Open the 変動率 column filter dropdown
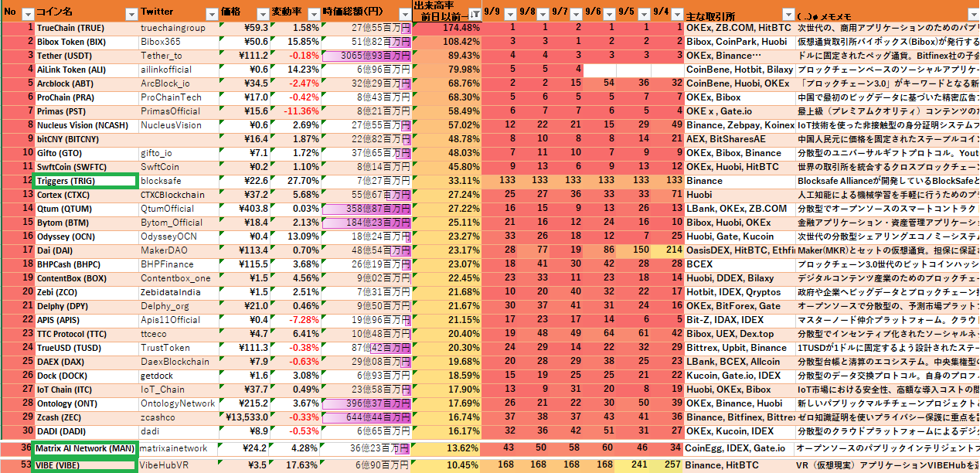Viewport: 980px width, 473px height. click(312, 14)
